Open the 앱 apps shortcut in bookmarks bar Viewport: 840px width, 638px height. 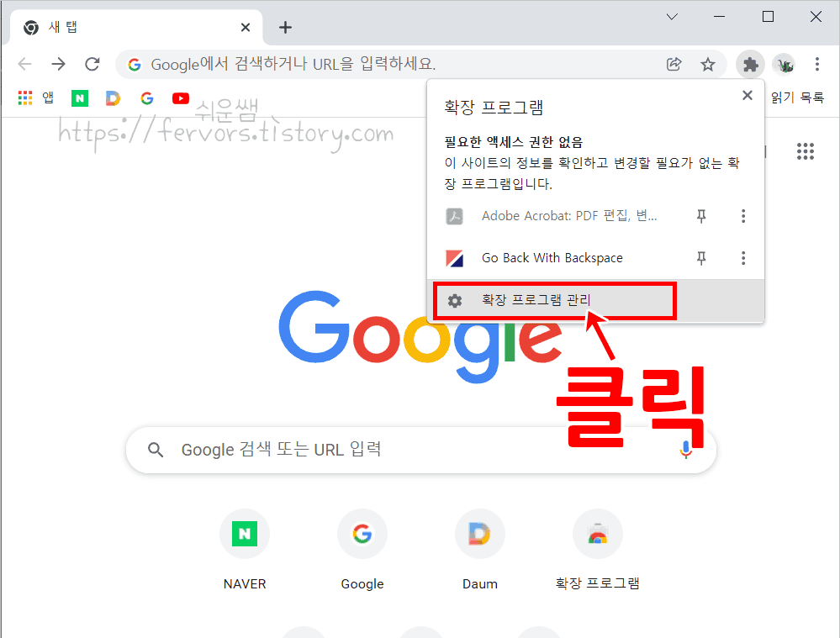pos(36,98)
